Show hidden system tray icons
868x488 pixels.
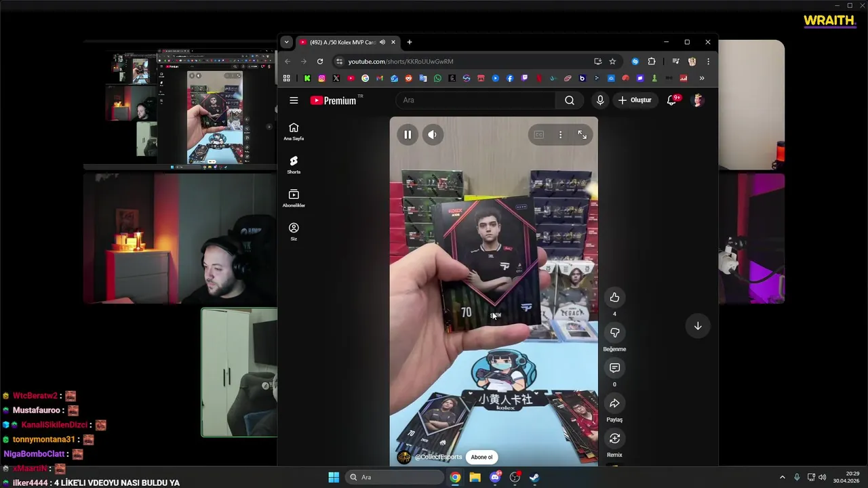pyautogui.click(x=782, y=477)
